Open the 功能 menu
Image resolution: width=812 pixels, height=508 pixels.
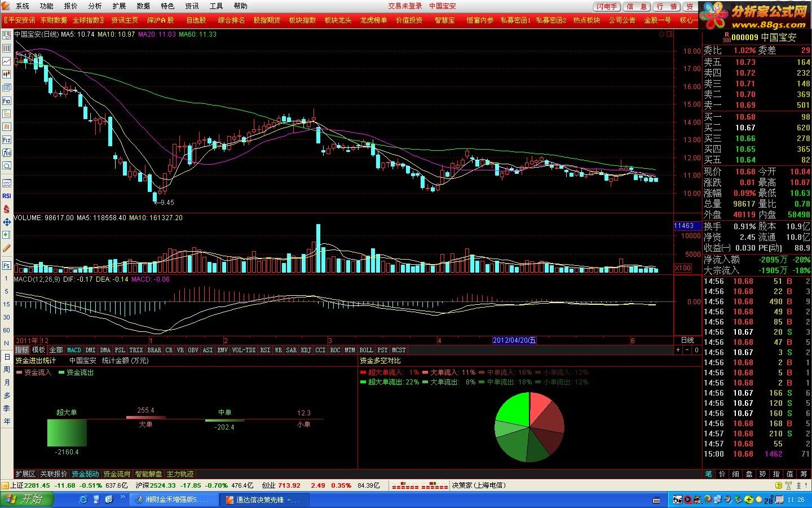click(x=47, y=6)
